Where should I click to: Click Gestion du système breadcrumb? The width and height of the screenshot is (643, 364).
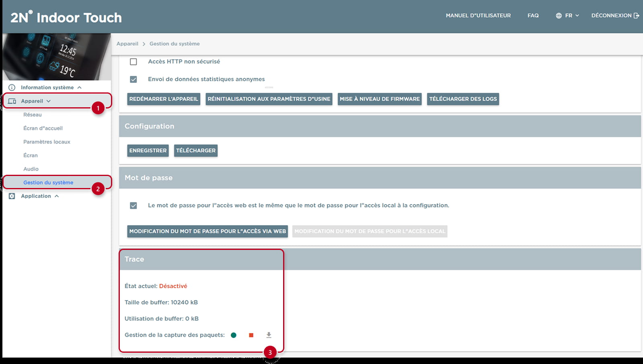[175, 44]
